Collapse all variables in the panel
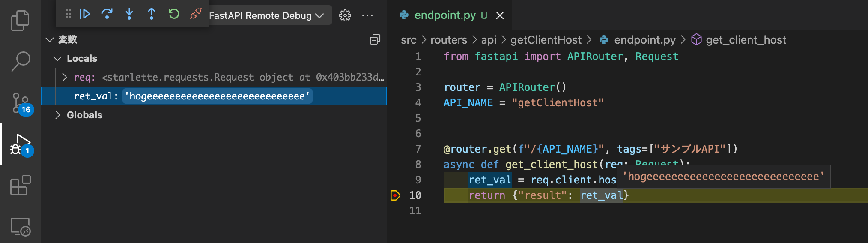Image resolution: width=868 pixels, height=243 pixels. [375, 39]
